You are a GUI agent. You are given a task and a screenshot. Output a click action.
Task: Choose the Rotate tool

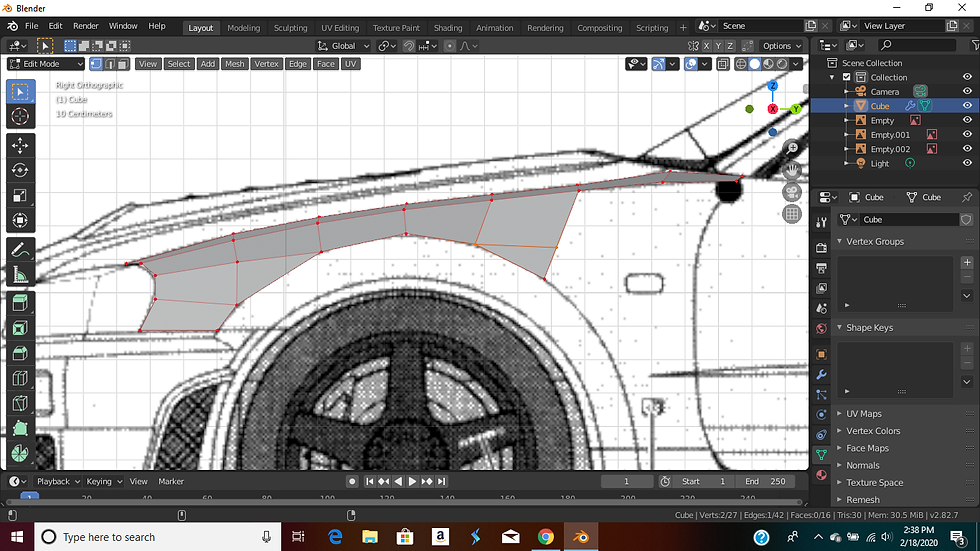point(20,170)
